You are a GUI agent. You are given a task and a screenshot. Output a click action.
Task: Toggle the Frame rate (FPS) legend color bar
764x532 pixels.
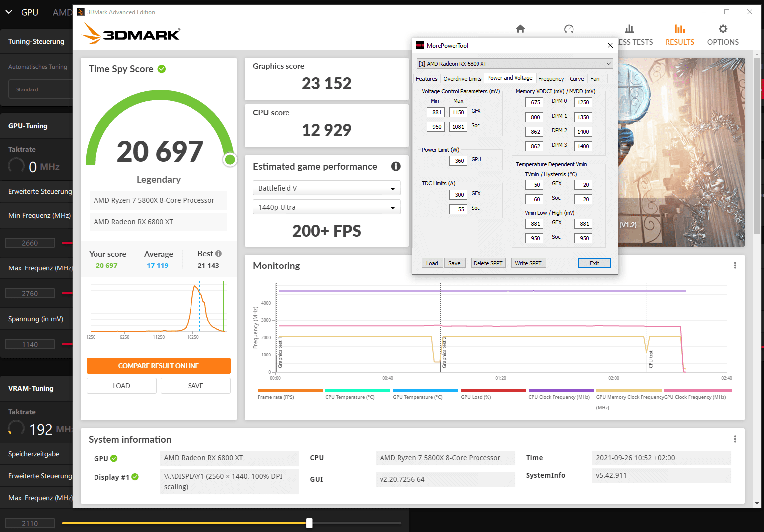pos(290,391)
